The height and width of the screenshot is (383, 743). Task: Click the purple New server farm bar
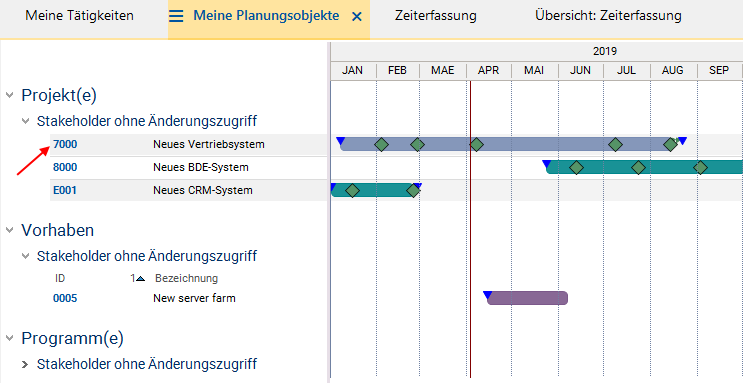click(x=527, y=298)
